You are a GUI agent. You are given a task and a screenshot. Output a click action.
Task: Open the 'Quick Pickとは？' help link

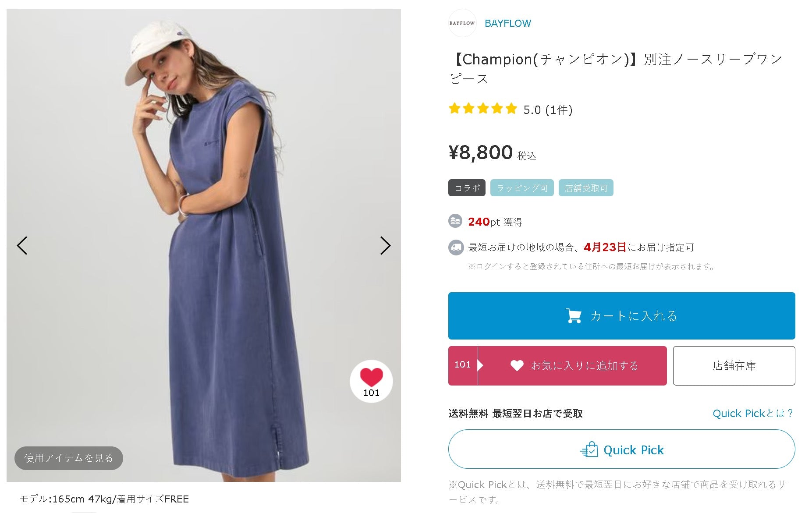(753, 413)
